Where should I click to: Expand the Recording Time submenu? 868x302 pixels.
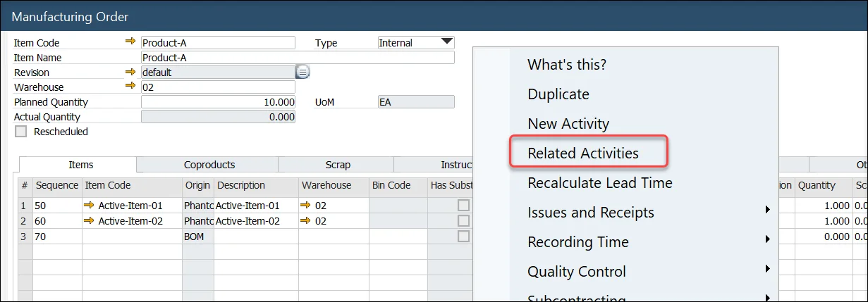point(766,242)
